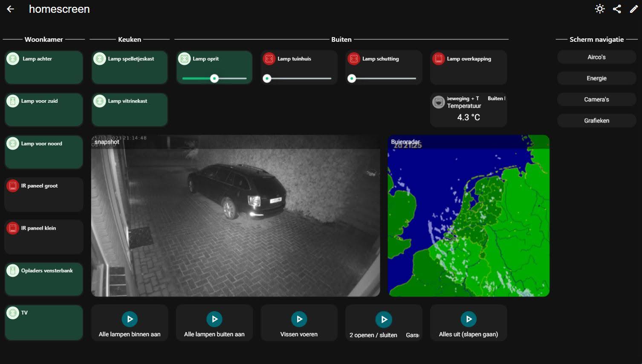642x364 pixels.
Task: Click the Temperatuur label
Action: pos(464,106)
